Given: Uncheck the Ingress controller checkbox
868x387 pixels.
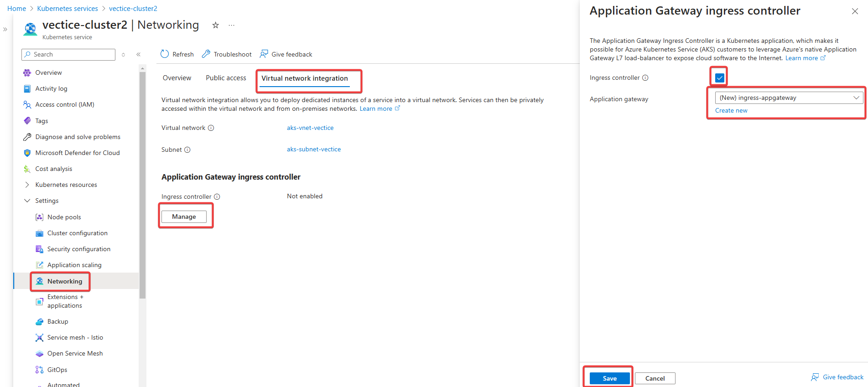Looking at the screenshot, I should pyautogui.click(x=720, y=78).
